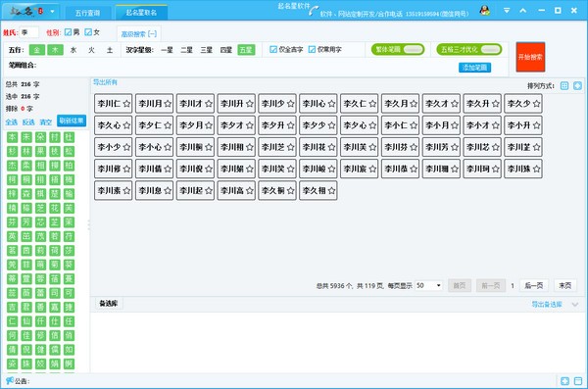Screen dimensions: 588x389
Task: Star the name 李久仁
Action: point(372,104)
